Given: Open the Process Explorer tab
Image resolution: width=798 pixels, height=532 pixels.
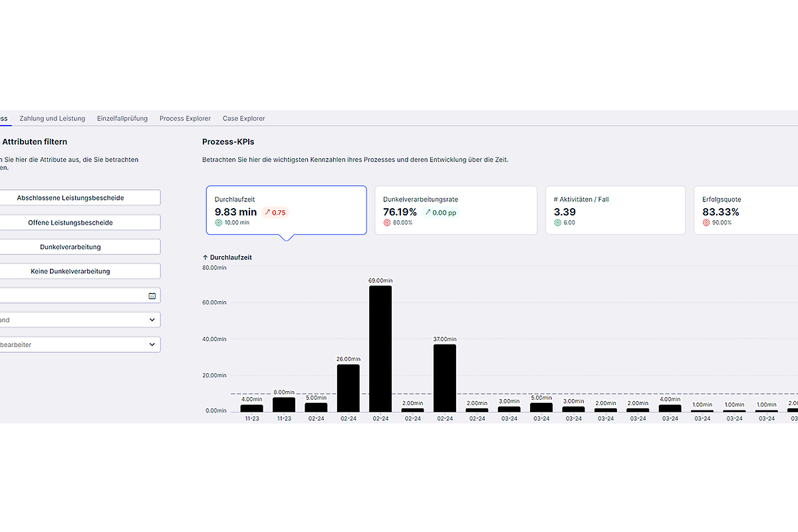Looking at the screenshot, I should [185, 118].
